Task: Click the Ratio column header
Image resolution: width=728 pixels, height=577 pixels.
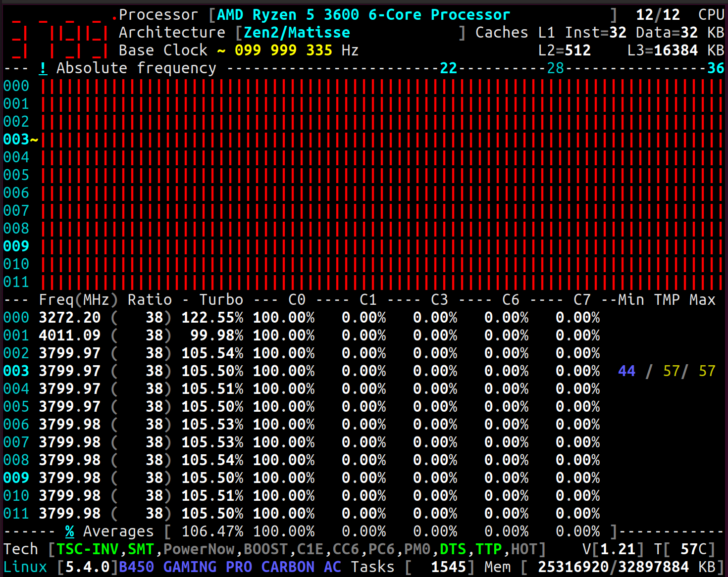Action: coord(150,300)
